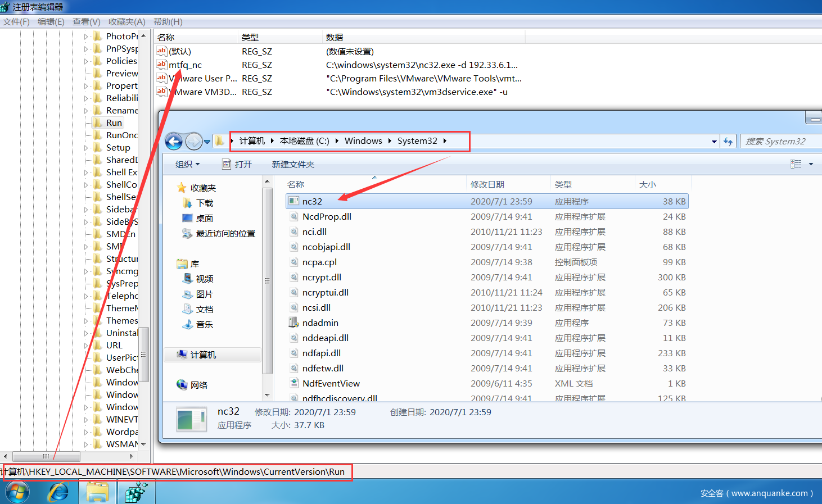The image size is (822, 504).
Task: Sort files by 修改日期 column
Action: point(509,184)
